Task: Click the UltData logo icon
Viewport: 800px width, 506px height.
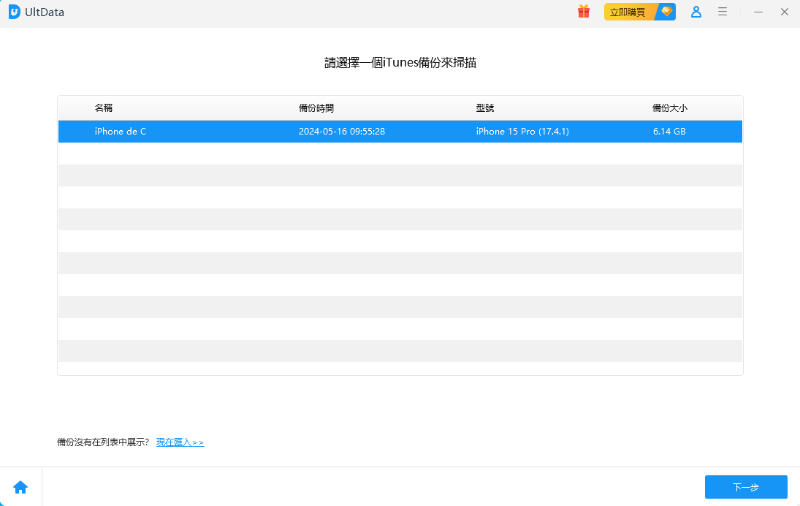Action: (x=14, y=12)
